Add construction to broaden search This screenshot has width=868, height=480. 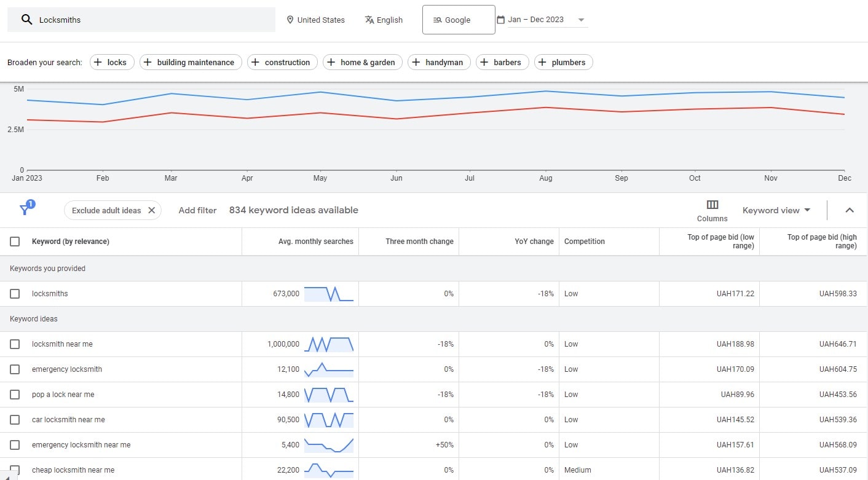click(282, 62)
